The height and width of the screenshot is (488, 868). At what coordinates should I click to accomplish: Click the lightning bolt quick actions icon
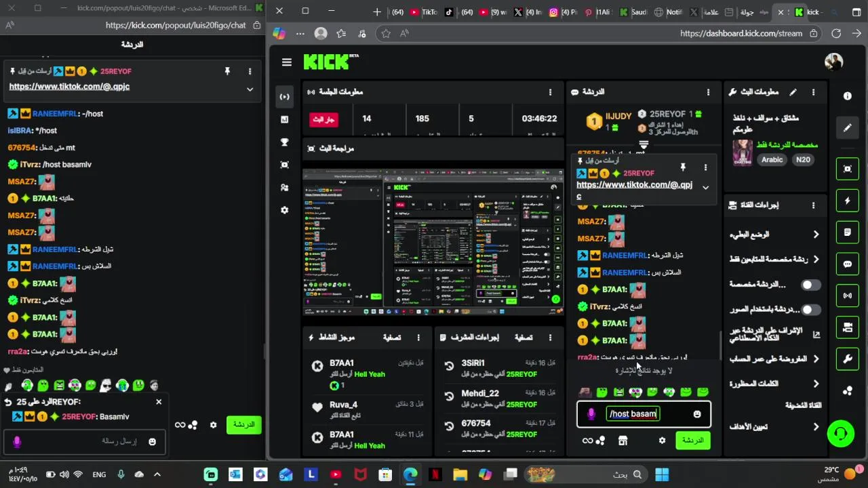click(847, 201)
